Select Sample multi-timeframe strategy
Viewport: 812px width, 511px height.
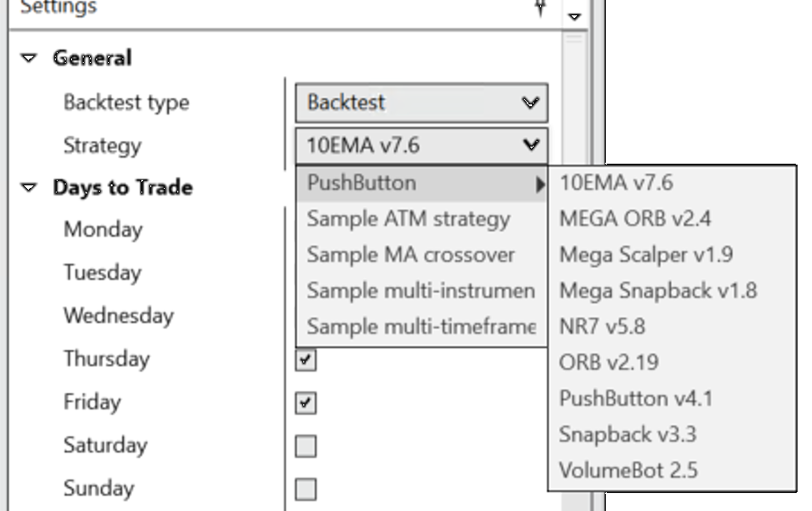[421, 327]
